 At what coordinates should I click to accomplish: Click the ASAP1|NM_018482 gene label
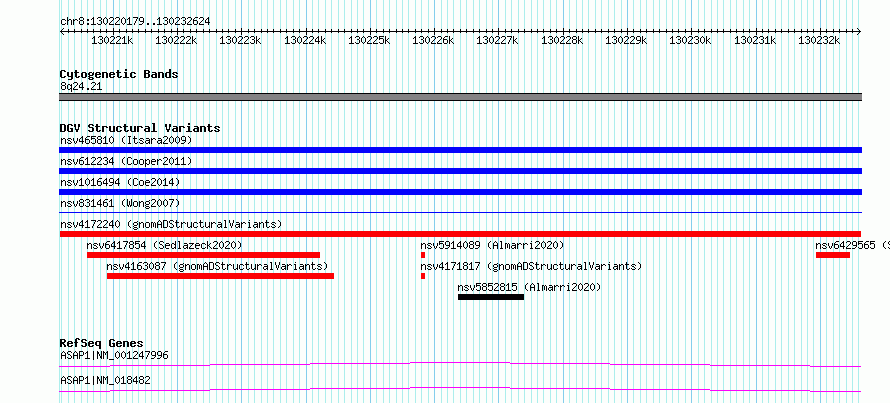106,381
